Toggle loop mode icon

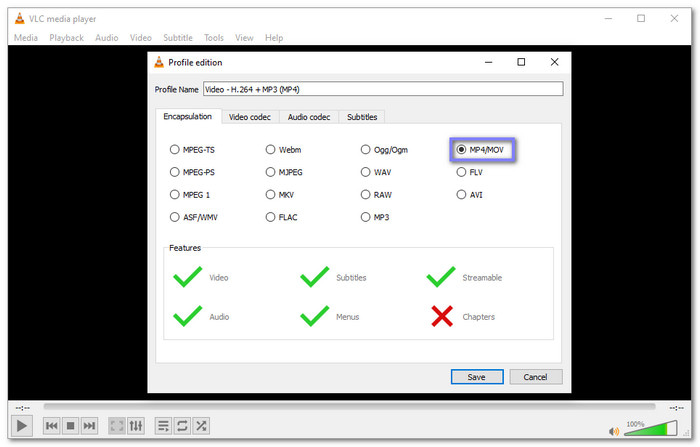tap(182, 426)
